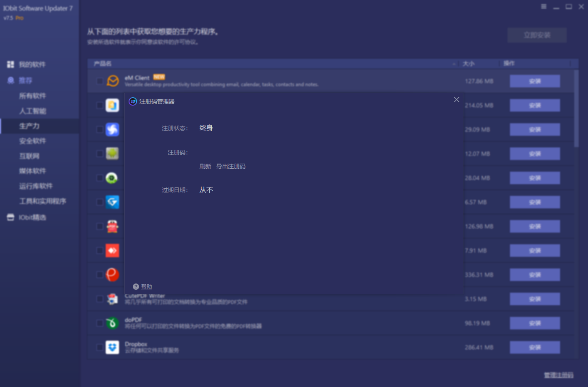Tick the eM Client row checkbox
Screen dimensions: 588x387
pyautogui.click(x=100, y=81)
